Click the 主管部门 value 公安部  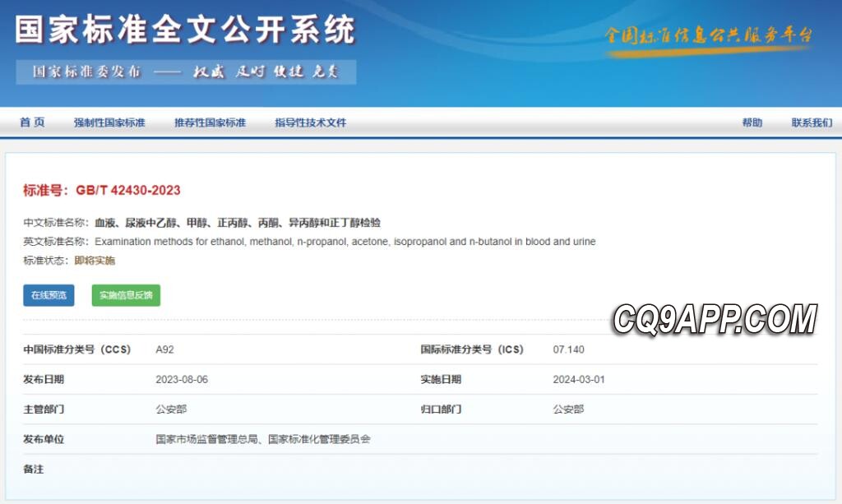click(171, 409)
